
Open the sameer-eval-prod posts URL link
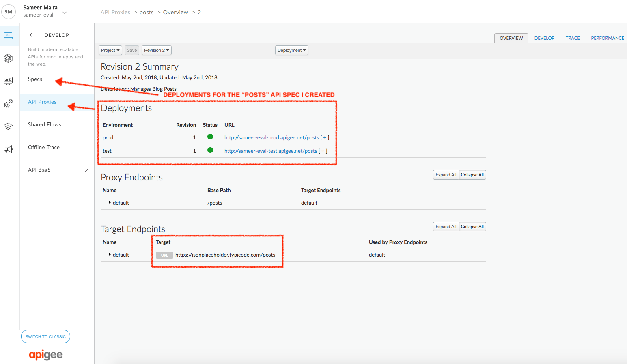[271, 138]
